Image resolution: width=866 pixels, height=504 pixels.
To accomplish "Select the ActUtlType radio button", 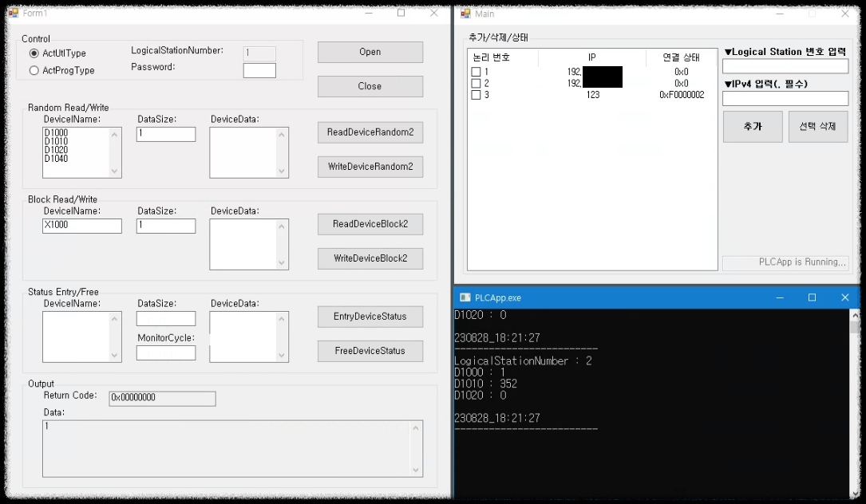I will tap(34, 53).
